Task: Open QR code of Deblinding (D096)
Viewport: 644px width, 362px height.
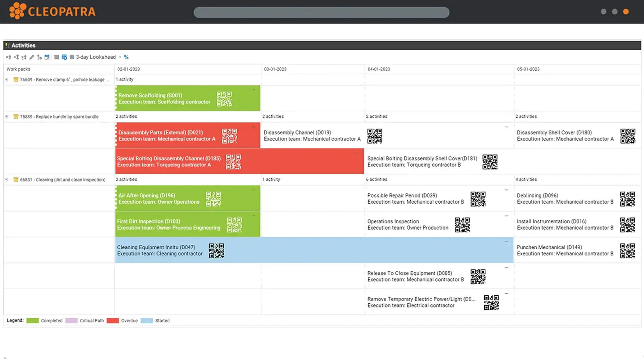Action: pos(628,199)
